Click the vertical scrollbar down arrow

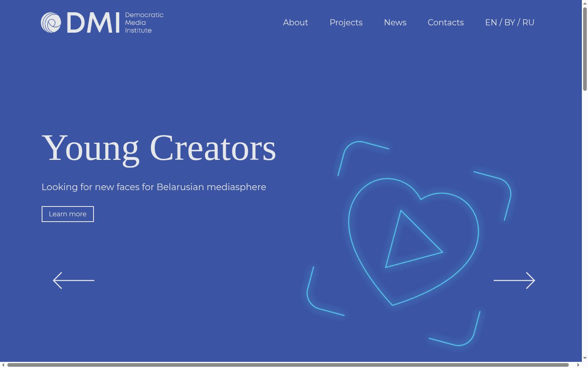click(x=585, y=358)
